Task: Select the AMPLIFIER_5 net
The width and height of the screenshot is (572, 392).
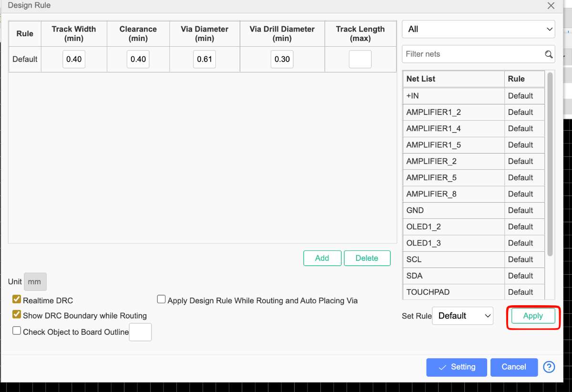Action: 453,177
